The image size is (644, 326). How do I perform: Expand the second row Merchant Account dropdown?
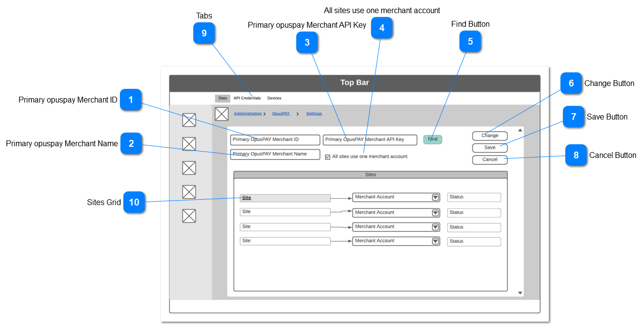coord(435,213)
